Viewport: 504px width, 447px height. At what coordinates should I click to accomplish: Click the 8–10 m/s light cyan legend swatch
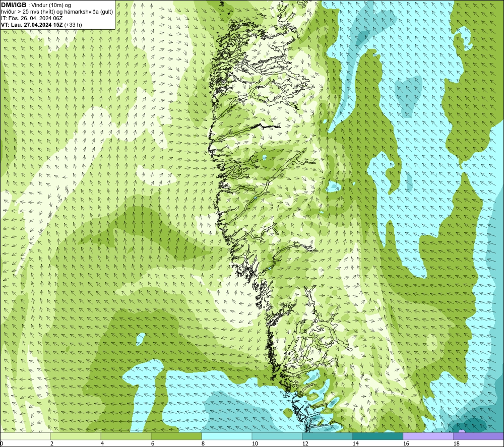pos(227,436)
